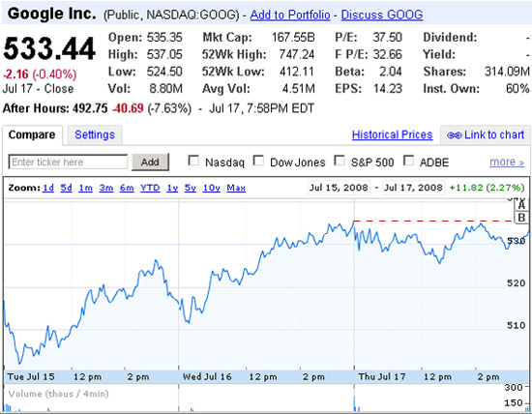Click the Google Inc. company title
Viewport: 532px width, 414px height.
click(52, 14)
